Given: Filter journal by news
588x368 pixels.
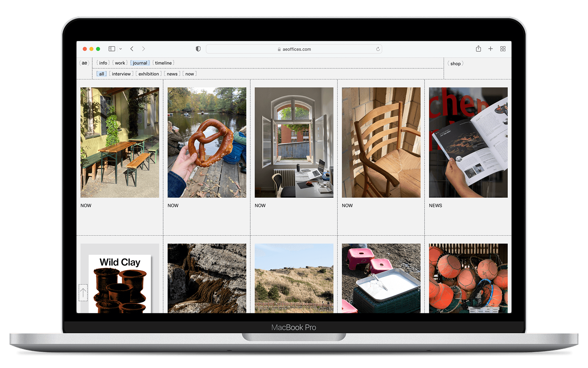Looking at the screenshot, I should (x=172, y=74).
